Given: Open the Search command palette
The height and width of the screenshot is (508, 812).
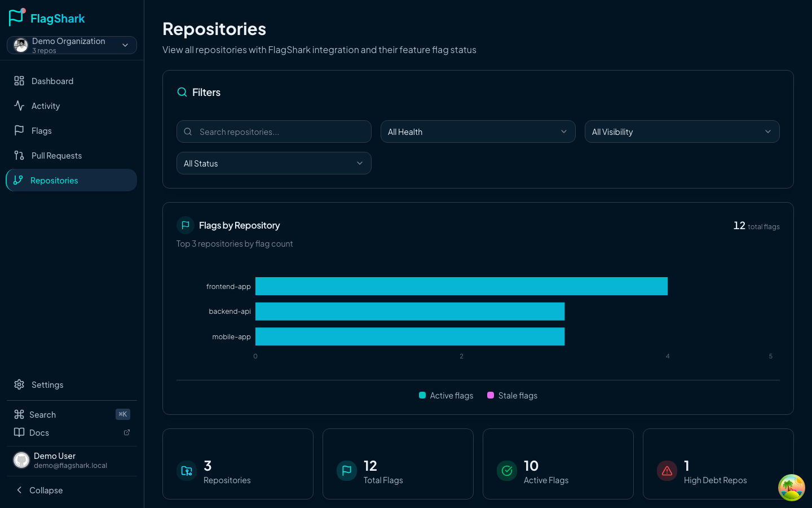Looking at the screenshot, I should coord(43,414).
